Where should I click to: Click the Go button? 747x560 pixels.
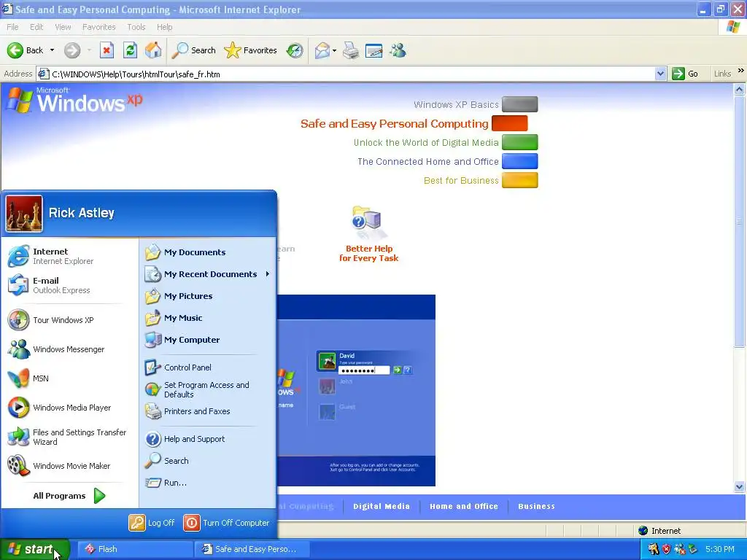[685, 74]
